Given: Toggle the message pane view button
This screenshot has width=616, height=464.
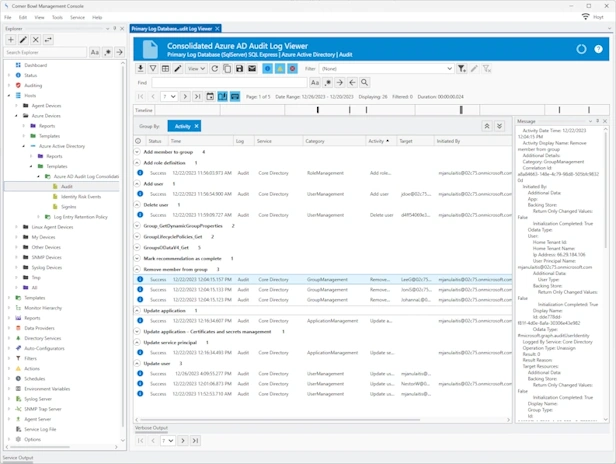Looking at the screenshot, I should (x=223, y=96).
